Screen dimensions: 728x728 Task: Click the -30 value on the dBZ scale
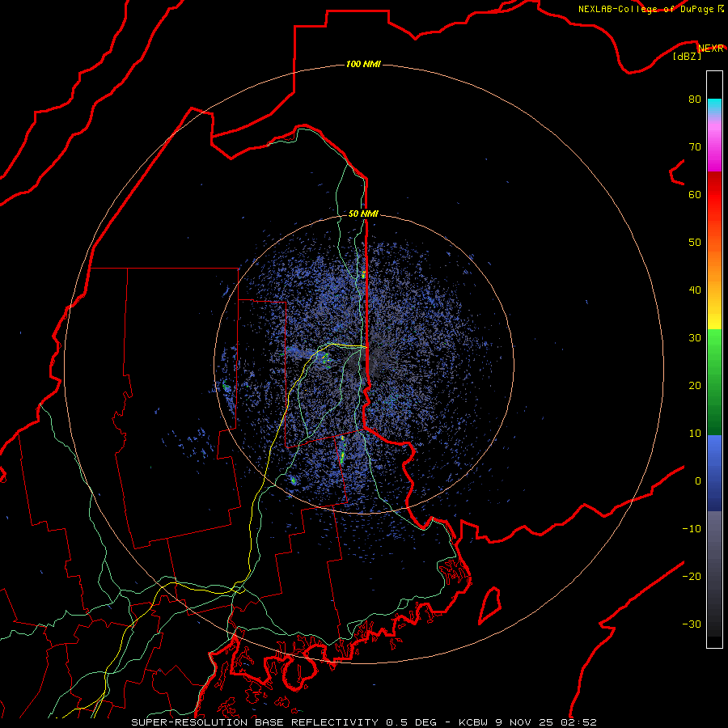[x=692, y=624]
